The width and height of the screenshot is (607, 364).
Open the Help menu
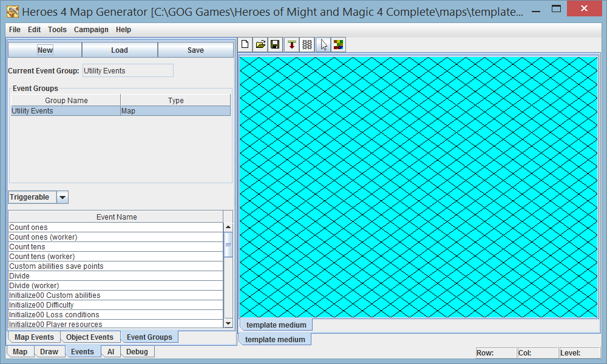tap(123, 29)
